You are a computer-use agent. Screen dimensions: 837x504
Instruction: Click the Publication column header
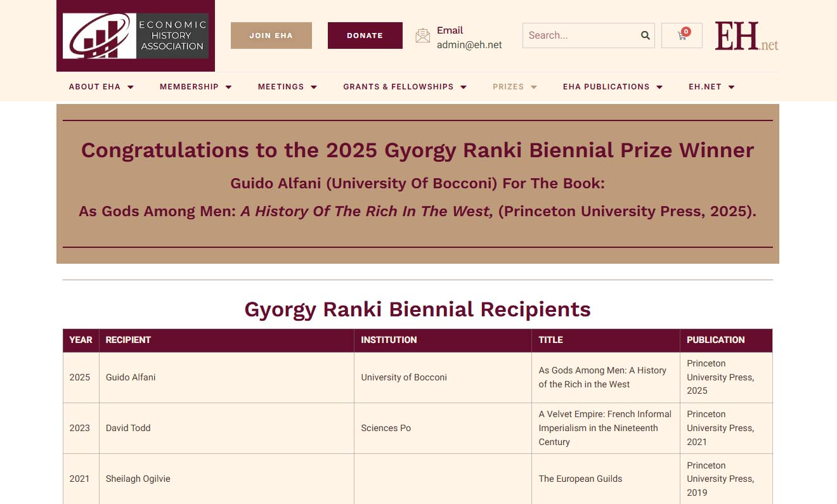(715, 340)
